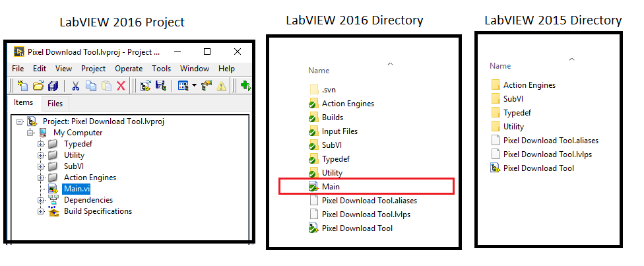Open the Tools menu
The width and height of the screenshot is (644, 266).
pos(162,69)
